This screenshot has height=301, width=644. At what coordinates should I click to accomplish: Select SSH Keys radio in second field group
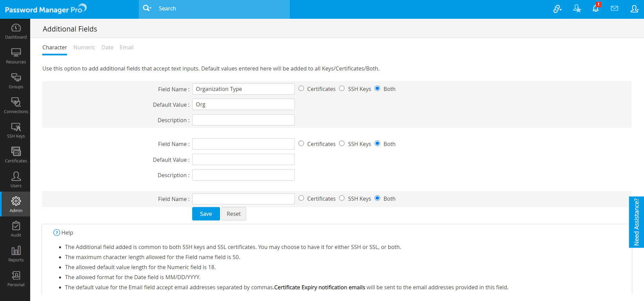342,144
